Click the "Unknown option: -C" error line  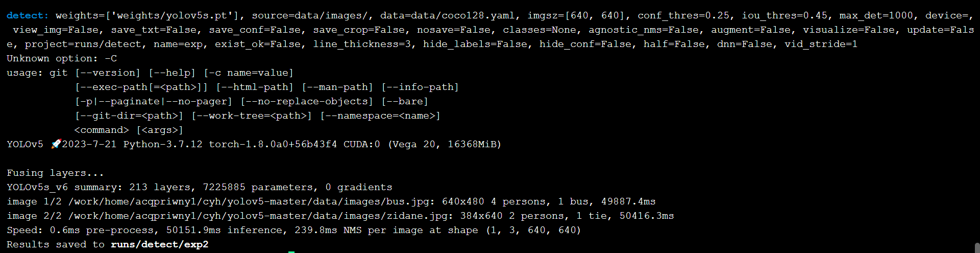[62, 59]
